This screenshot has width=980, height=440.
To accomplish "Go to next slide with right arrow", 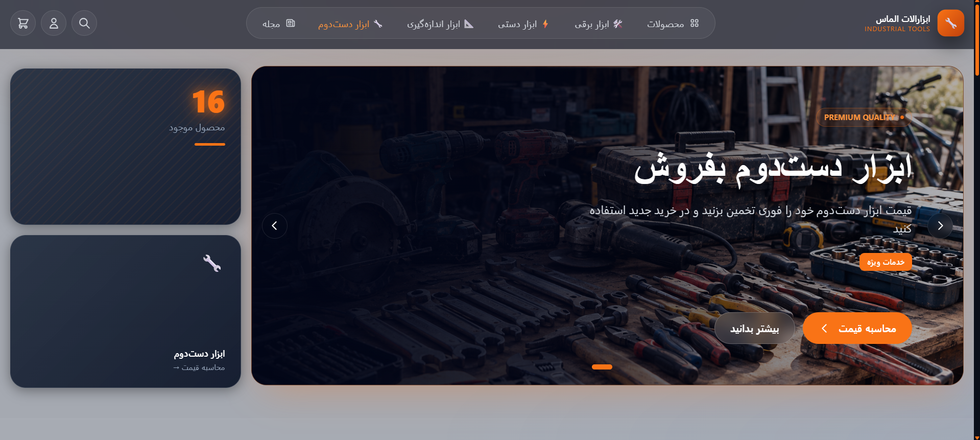I will (x=940, y=226).
